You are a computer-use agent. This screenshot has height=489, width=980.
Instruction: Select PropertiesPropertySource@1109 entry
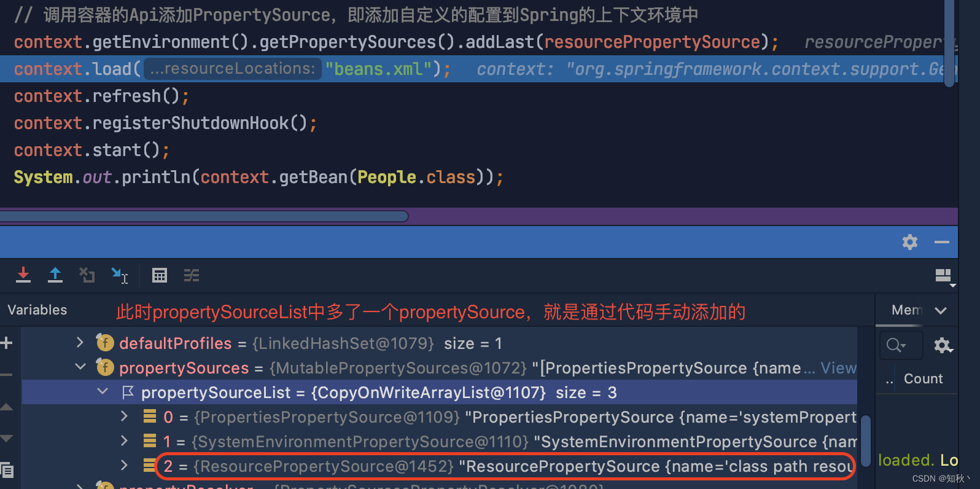(x=440, y=417)
